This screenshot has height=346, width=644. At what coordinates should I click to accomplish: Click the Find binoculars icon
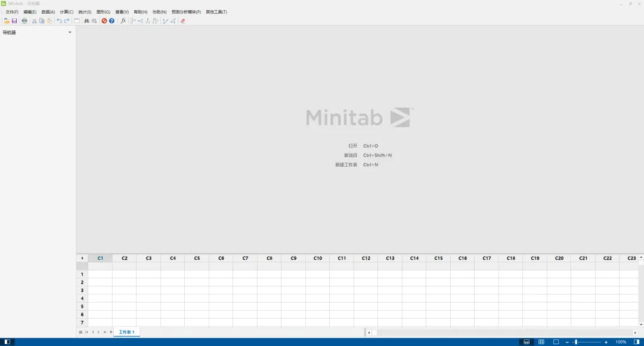click(x=86, y=21)
